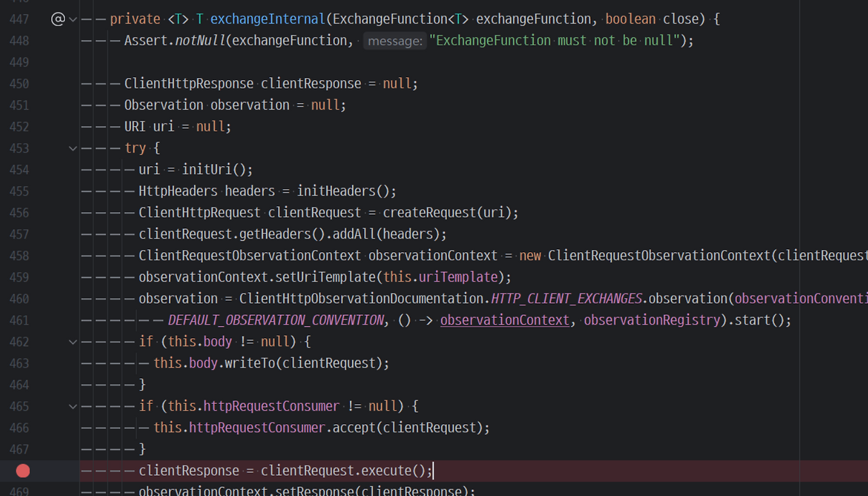Click createRequest(uri) on line 456

pos(447,213)
